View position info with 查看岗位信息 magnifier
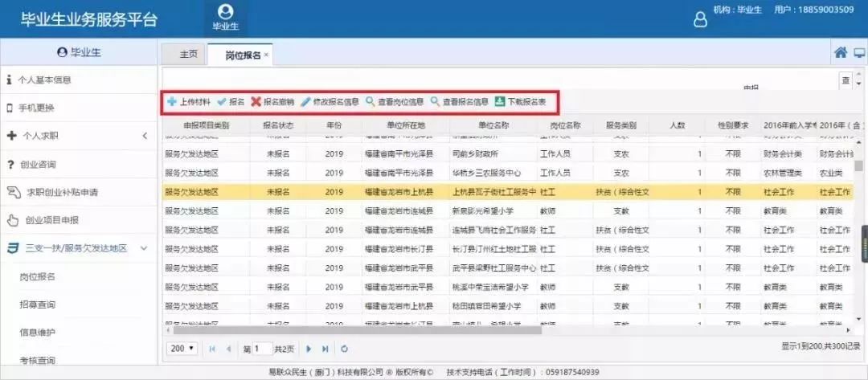Image resolution: width=868 pixels, height=380 pixels. pyautogui.click(x=370, y=102)
